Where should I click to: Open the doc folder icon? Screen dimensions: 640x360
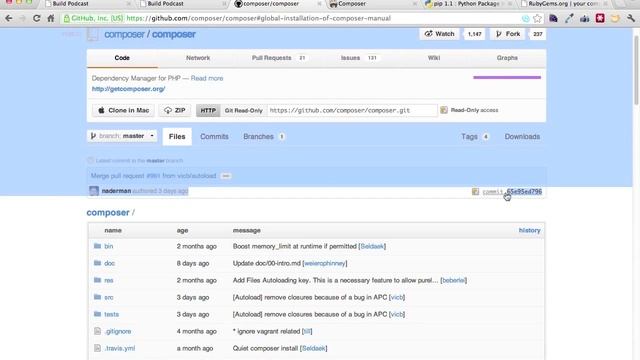[x=97, y=263]
